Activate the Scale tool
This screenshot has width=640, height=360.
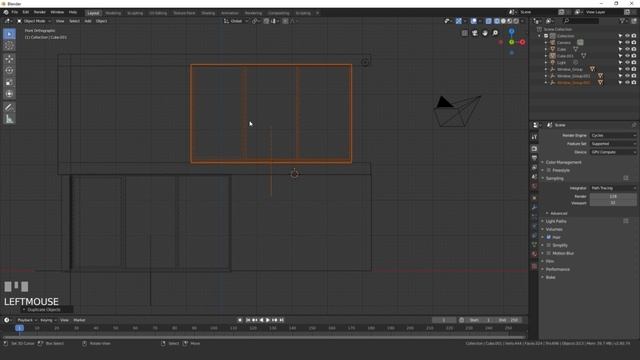[9, 82]
